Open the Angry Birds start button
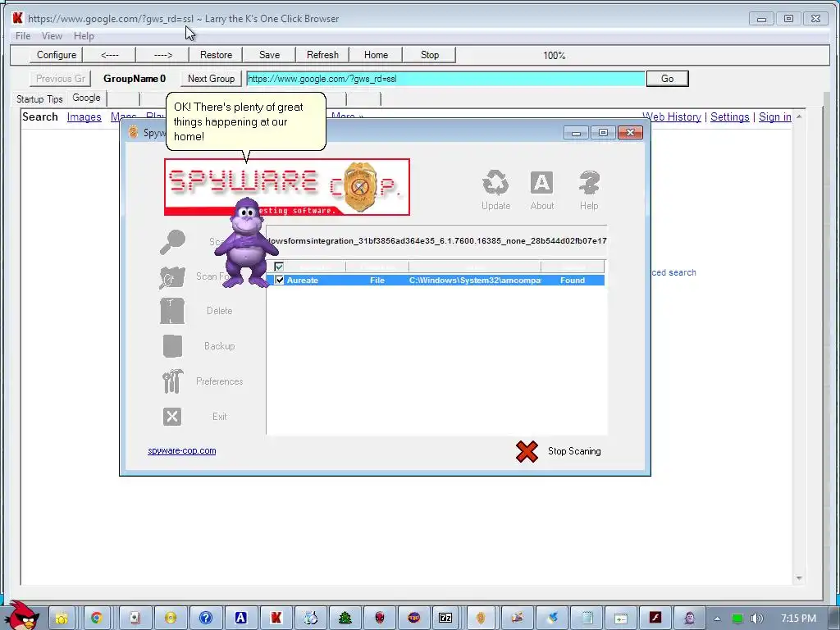Image resolution: width=840 pixels, height=630 pixels. 21,616
